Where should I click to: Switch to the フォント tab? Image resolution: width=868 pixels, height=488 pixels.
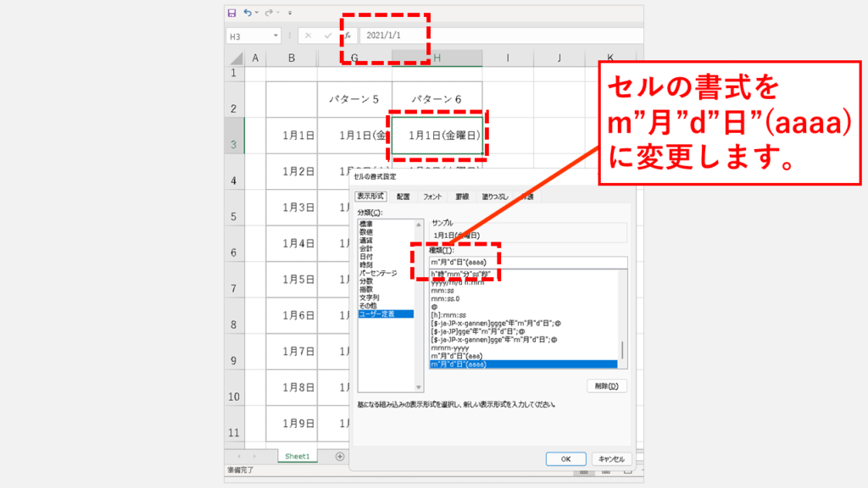pyautogui.click(x=432, y=197)
